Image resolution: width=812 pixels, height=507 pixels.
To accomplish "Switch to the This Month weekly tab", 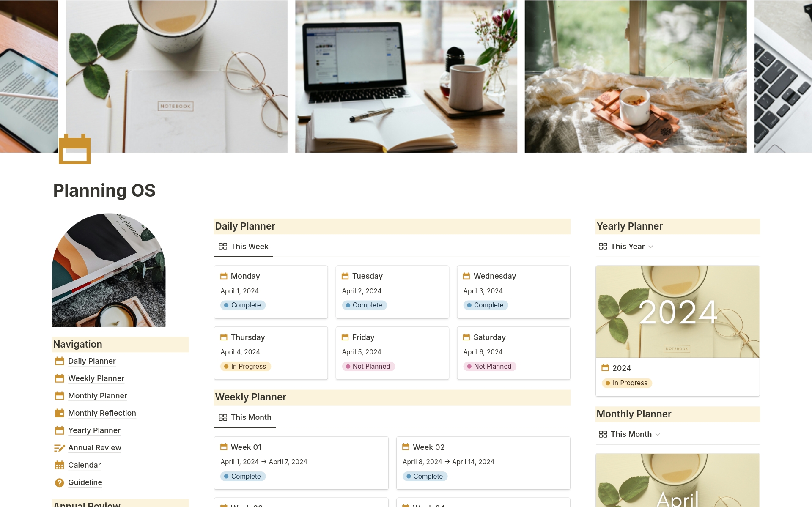I will click(251, 417).
